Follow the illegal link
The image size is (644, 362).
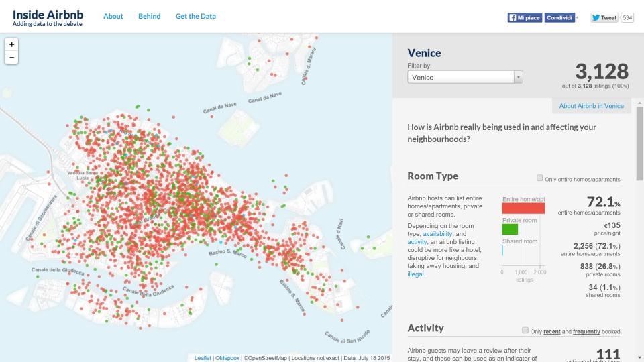click(x=416, y=274)
